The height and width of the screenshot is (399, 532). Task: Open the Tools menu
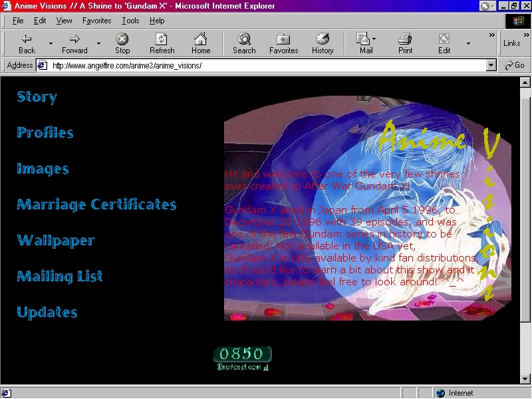(x=130, y=21)
